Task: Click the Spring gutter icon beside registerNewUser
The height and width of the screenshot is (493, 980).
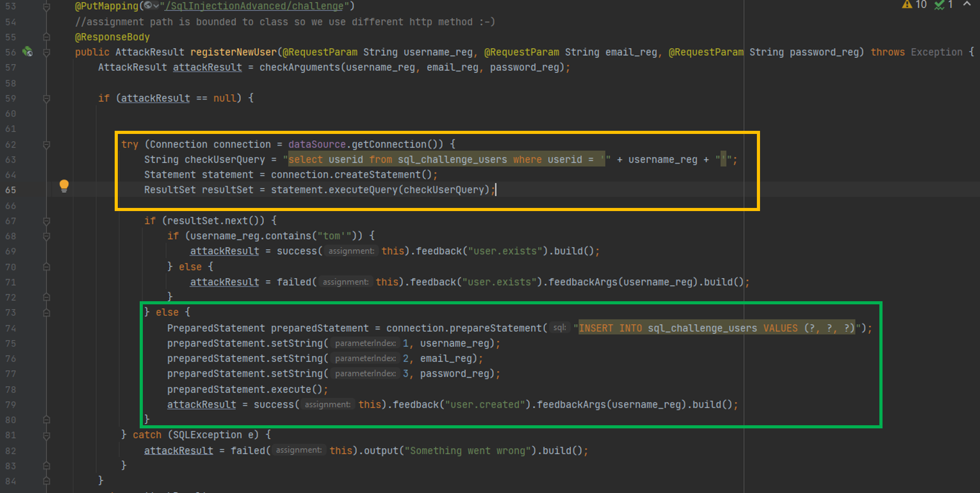Action: click(28, 52)
